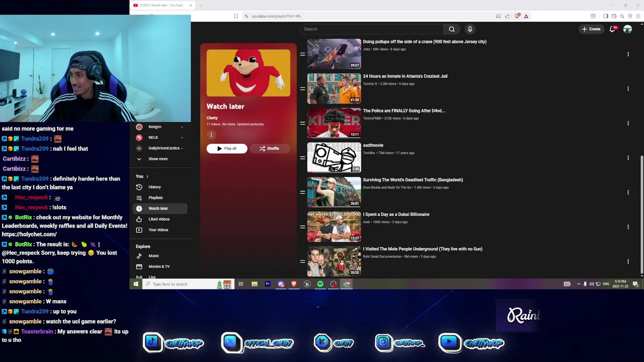Open Task View on taskbar
The width and height of the screenshot is (644, 362).
coord(241,284)
